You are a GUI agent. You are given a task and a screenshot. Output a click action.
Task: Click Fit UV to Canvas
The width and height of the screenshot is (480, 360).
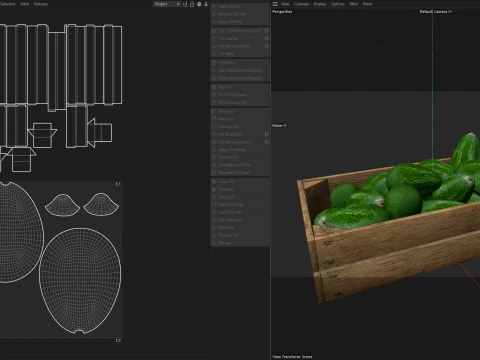[x=240, y=95]
